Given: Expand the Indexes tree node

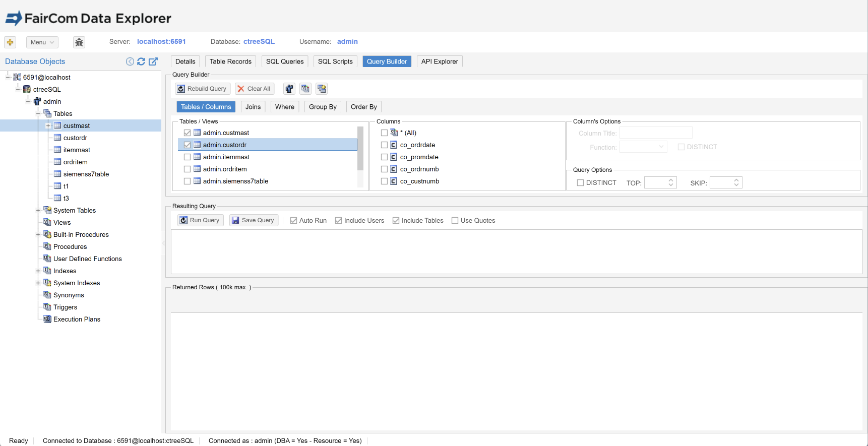Looking at the screenshot, I should click(x=38, y=271).
